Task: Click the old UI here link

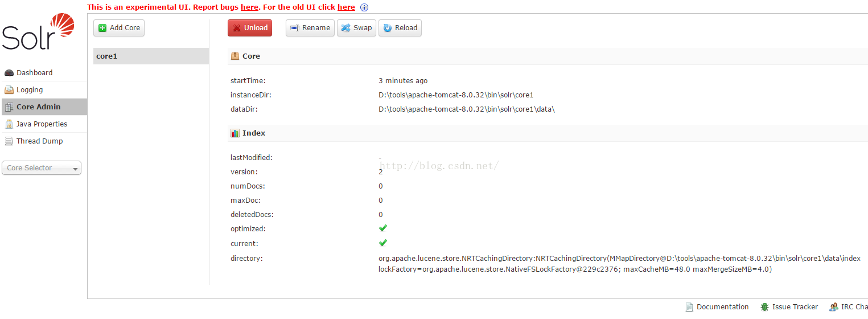Action: (x=346, y=7)
